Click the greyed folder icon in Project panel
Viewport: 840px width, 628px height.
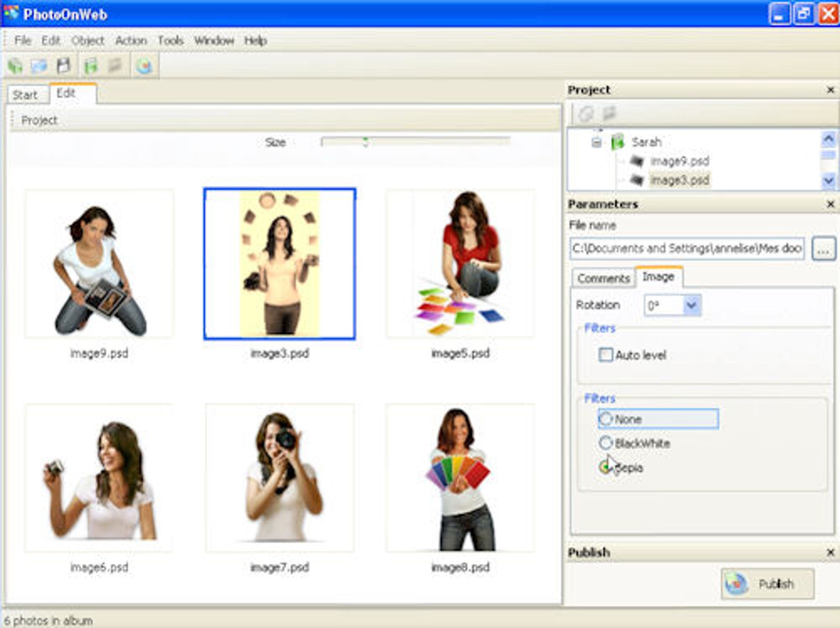pos(609,113)
